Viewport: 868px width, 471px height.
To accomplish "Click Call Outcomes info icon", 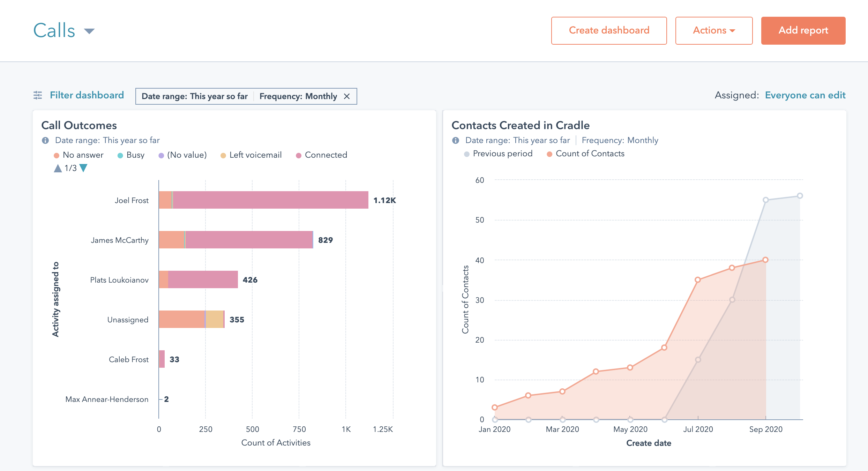I will 45,140.
